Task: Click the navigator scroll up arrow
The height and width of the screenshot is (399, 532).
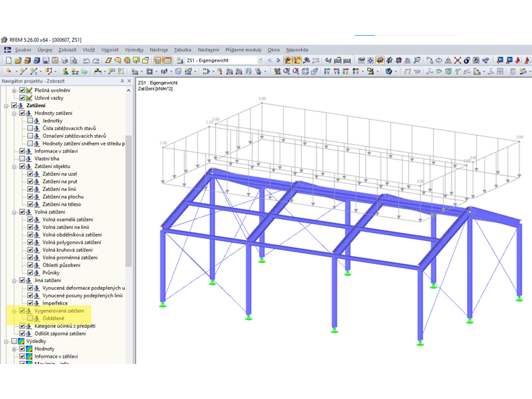Action: coord(128,90)
